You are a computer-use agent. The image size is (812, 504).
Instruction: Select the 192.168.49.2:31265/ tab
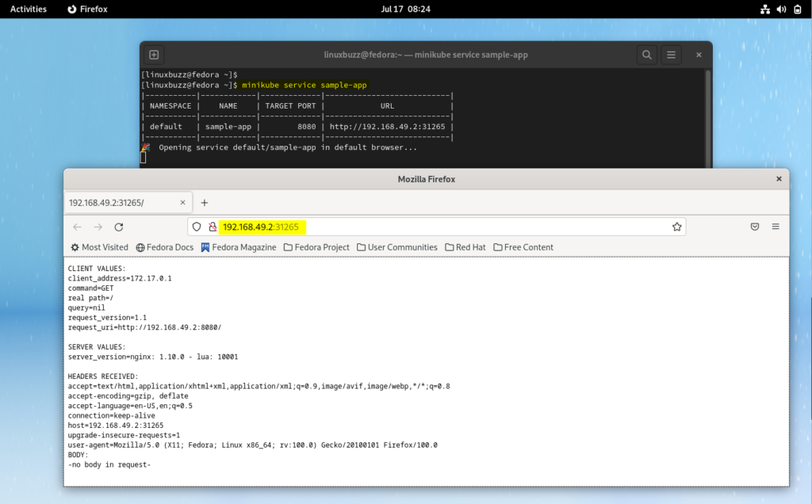point(128,202)
